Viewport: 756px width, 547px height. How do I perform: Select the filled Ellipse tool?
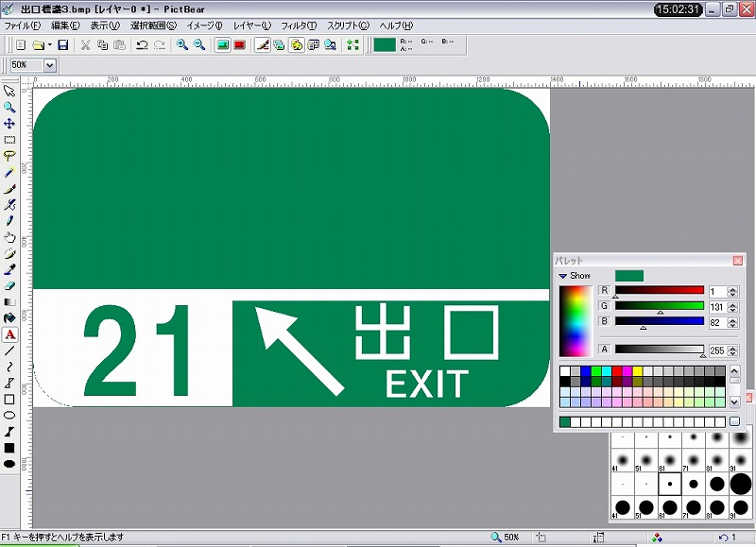pyautogui.click(x=9, y=464)
